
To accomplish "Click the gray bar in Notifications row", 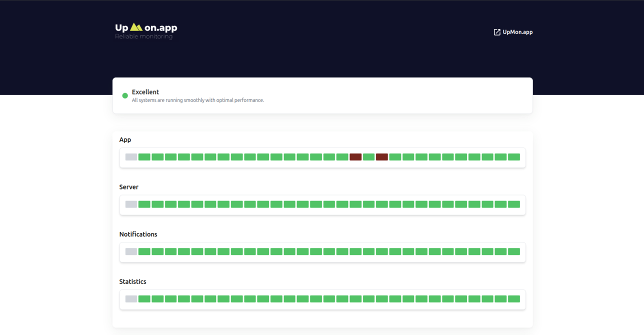I will tap(131, 251).
